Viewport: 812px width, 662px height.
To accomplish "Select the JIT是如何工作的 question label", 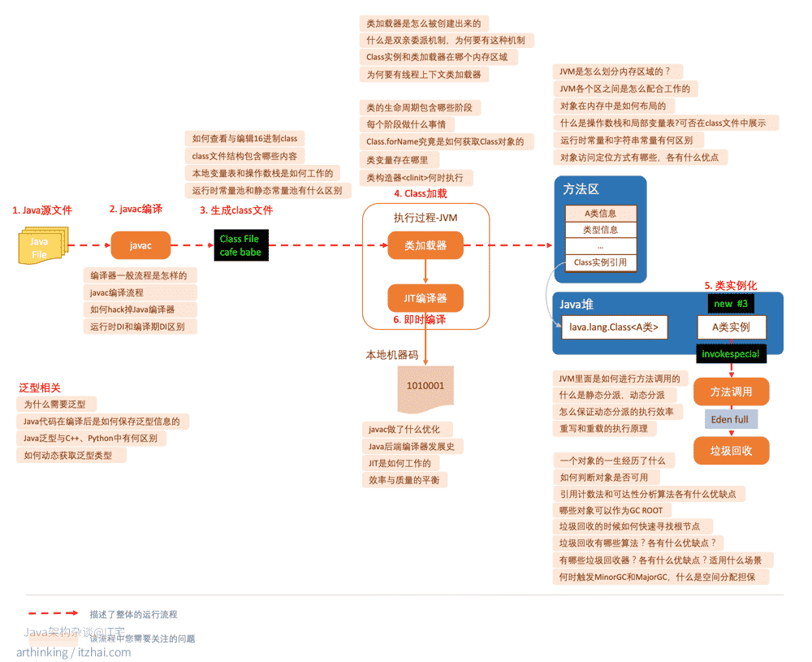I will tap(400, 463).
